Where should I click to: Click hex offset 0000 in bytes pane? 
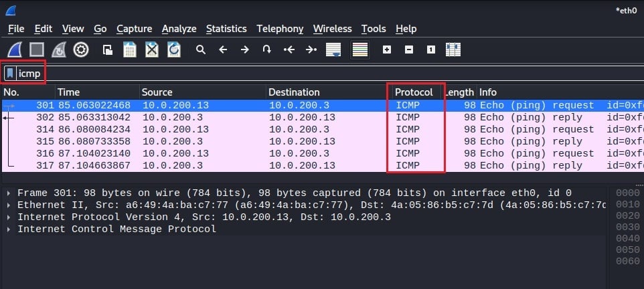[x=627, y=193]
